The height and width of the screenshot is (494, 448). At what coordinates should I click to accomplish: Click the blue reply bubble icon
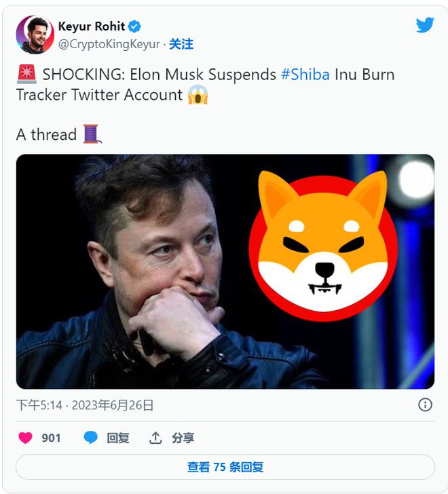90,438
